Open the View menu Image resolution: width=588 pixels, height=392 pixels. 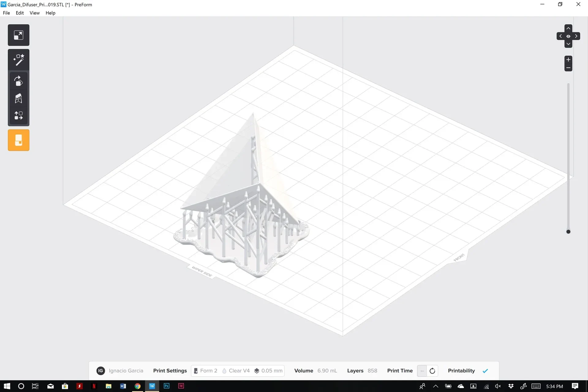[x=35, y=13]
